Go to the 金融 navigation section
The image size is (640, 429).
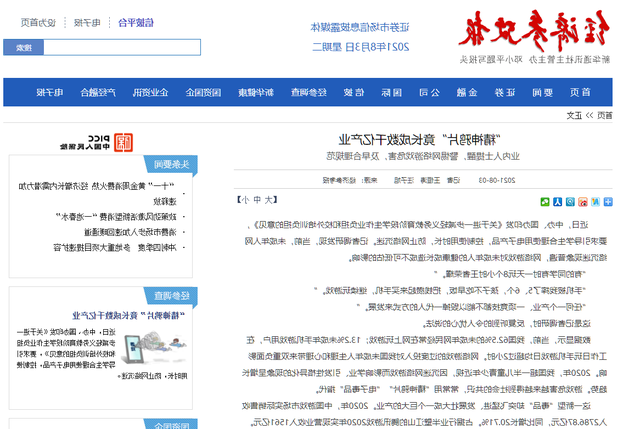coord(466,93)
